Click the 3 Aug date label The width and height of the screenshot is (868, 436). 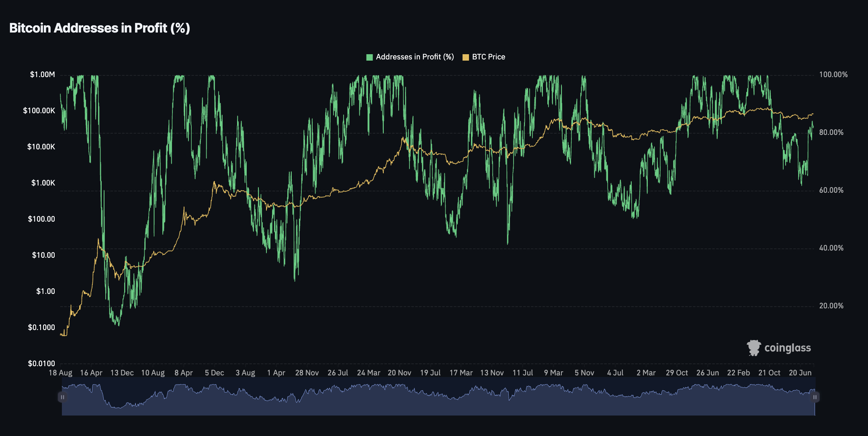[245, 373]
